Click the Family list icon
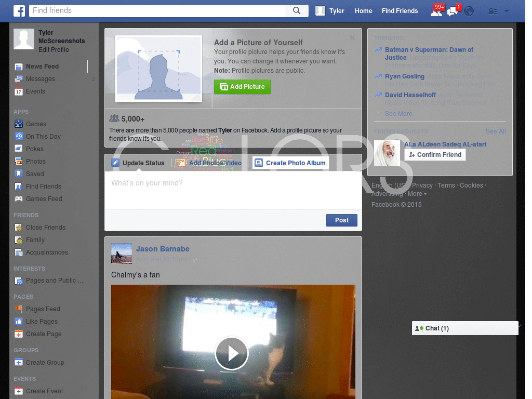Viewport: 532px width, 399px height. click(x=19, y=240)
